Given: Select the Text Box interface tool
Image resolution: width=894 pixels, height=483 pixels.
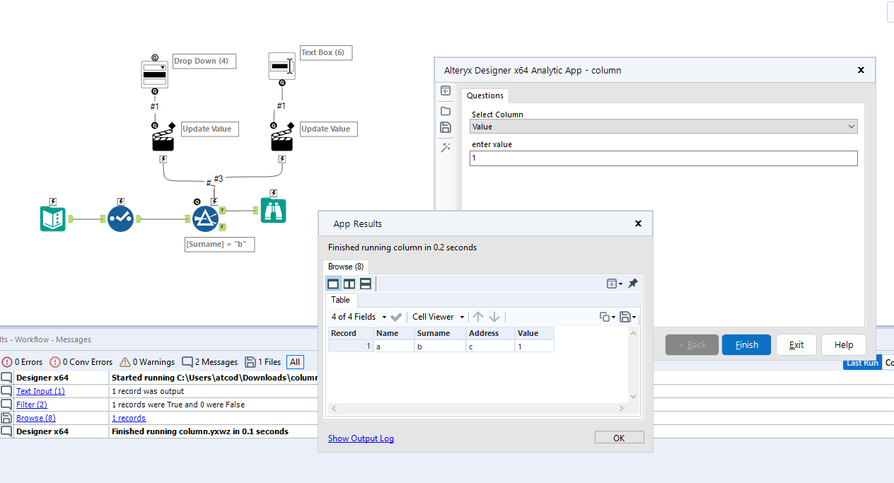Looking at the screenshot, I should coord(282,66).
